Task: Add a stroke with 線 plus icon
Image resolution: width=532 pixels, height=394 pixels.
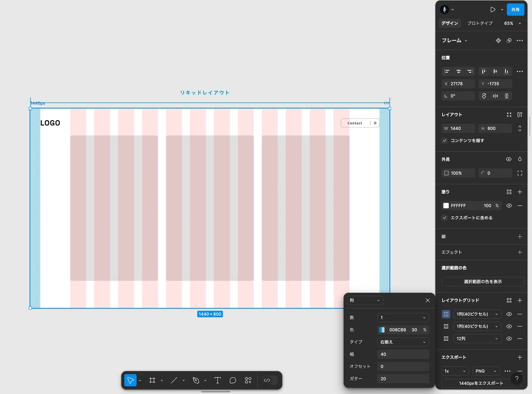Action: coord(520,237)
